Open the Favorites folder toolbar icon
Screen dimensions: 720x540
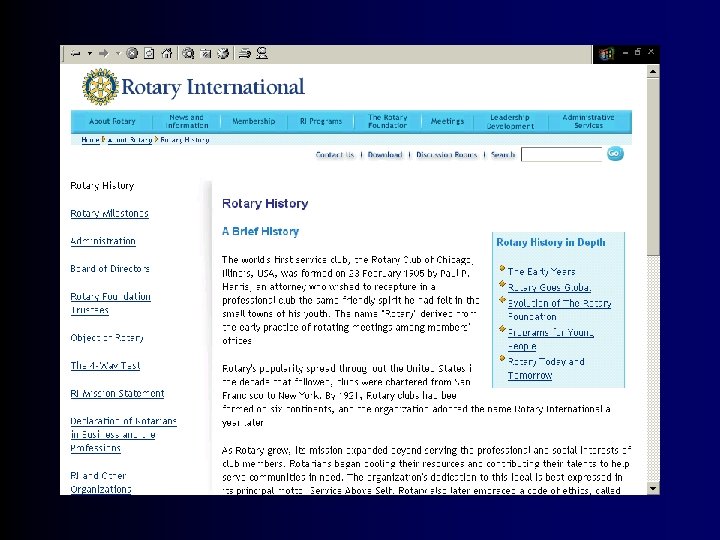click(x=206, y=54)
